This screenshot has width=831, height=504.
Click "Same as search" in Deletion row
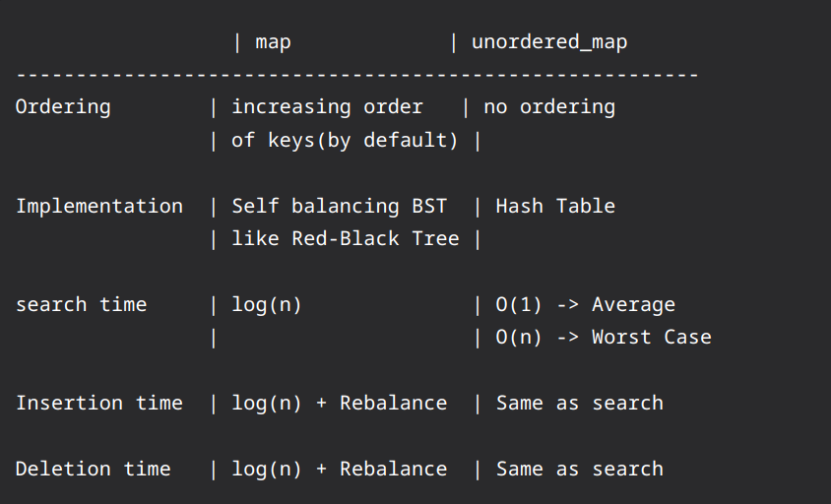pos(579,470)
